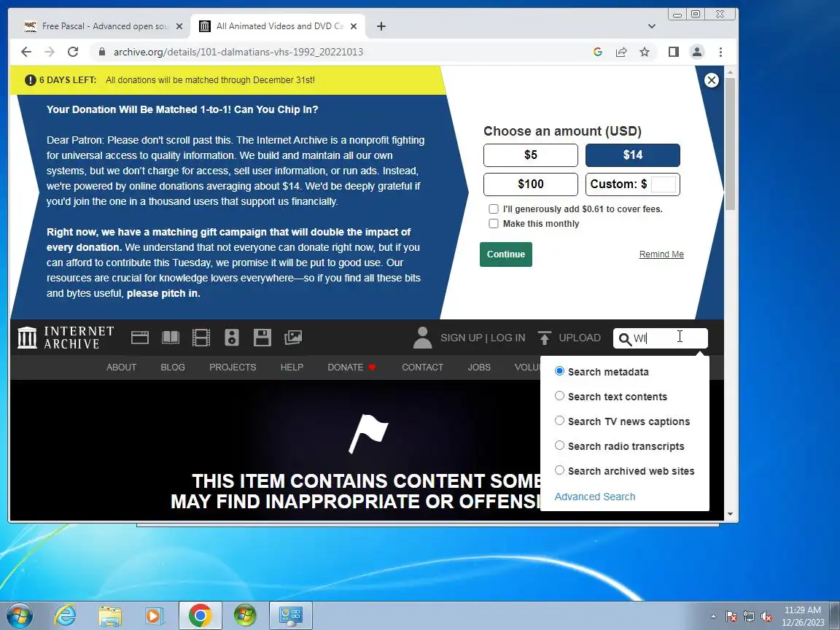The height and width of the screenshot is (630, 840).
Task: Open the HELP menu item
Action: click(292, 367)
